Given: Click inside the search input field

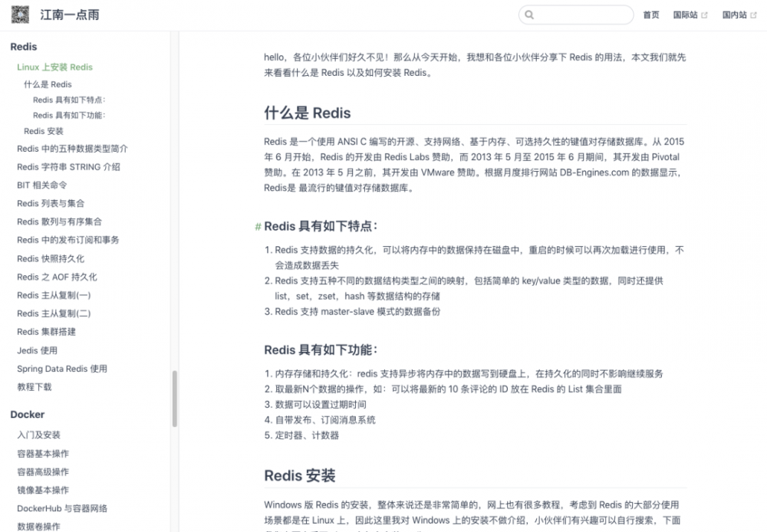Looking at the screenshot, I should pyautogui.click(x=575, y=15).
